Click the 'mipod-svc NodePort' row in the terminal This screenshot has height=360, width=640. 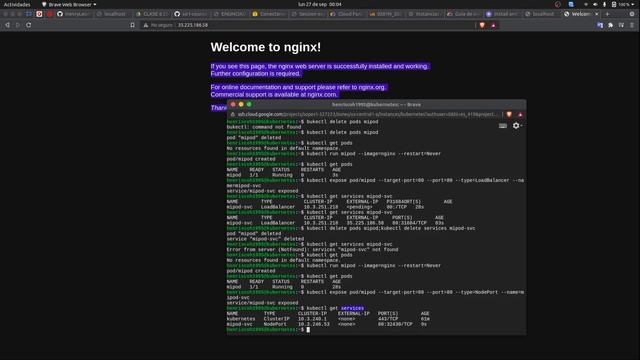[327, 324]
